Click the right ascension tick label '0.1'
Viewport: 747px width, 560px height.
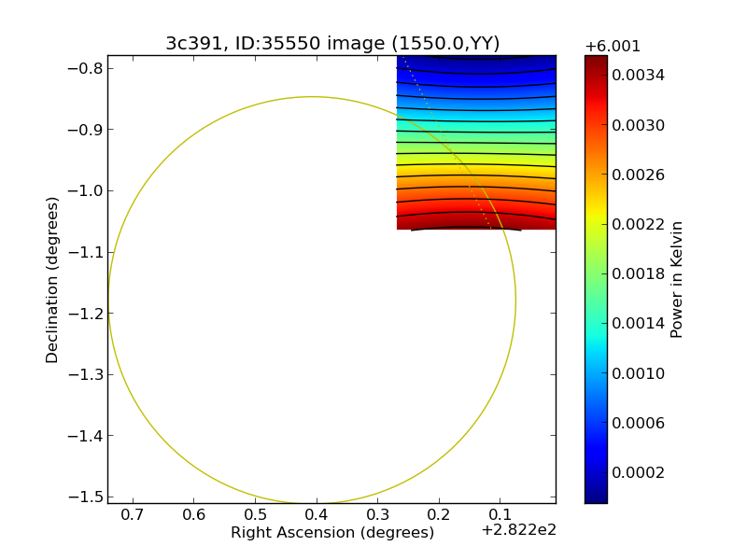[x=500, y=515]
